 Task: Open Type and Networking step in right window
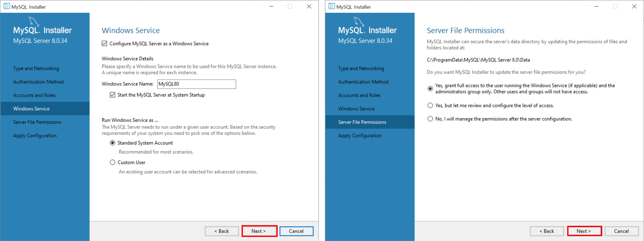click(361, 68)
